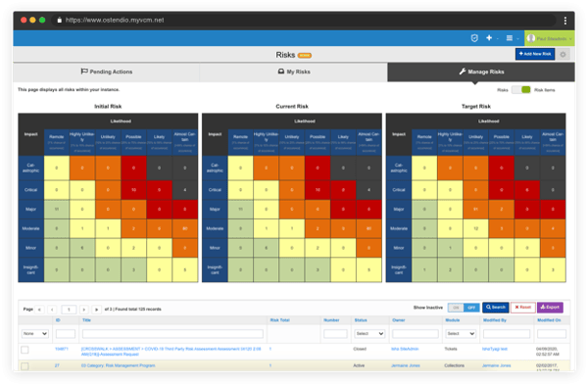Select Initial Risk Major/Remote green cell showing 11
The image size is (588, 386).
click(x=57, y=209)
